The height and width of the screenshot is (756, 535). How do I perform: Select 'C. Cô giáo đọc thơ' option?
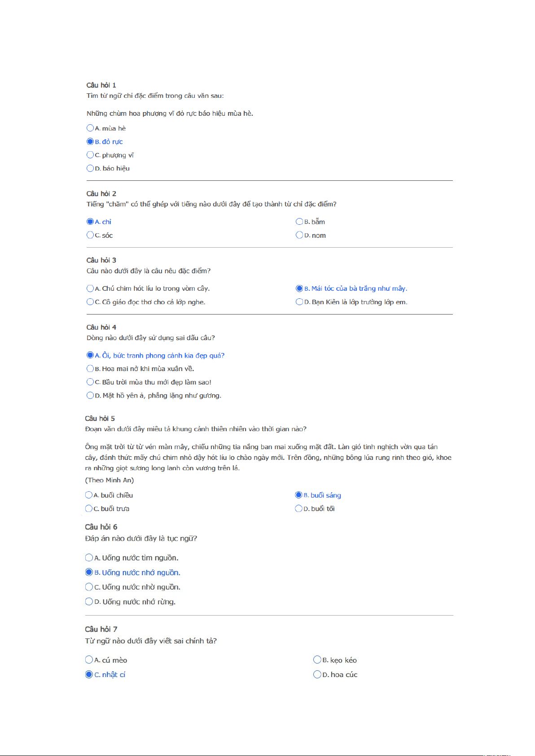pos(90,302)
